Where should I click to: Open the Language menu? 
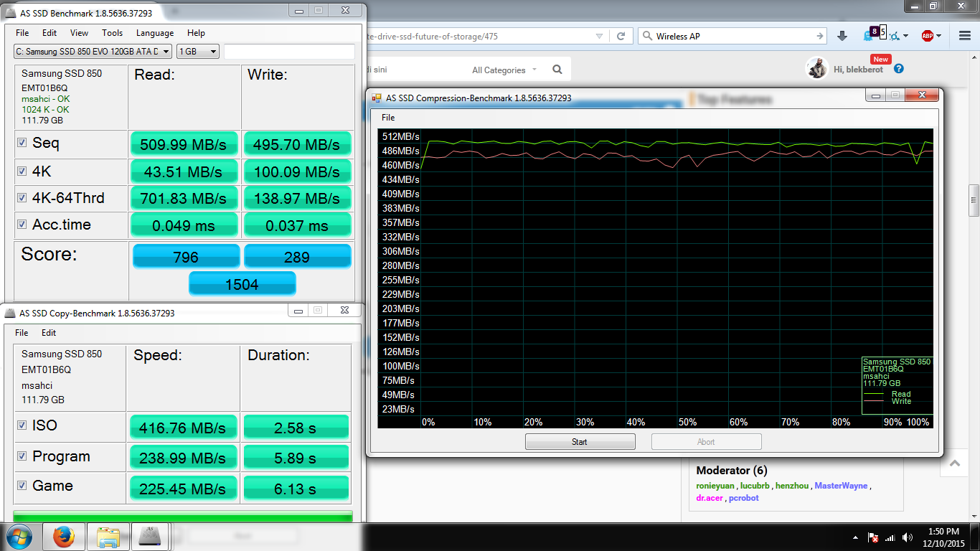(x=155, y=33)
